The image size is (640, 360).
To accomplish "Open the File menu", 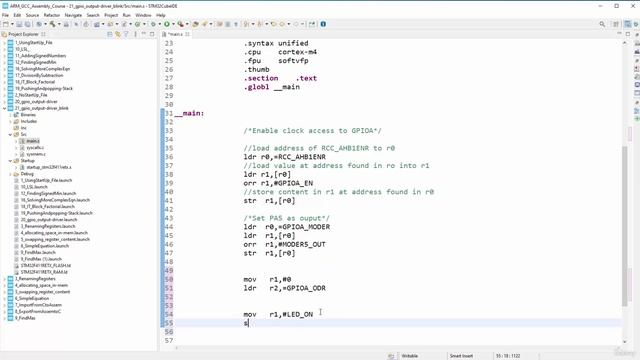I will coord(5,15).
